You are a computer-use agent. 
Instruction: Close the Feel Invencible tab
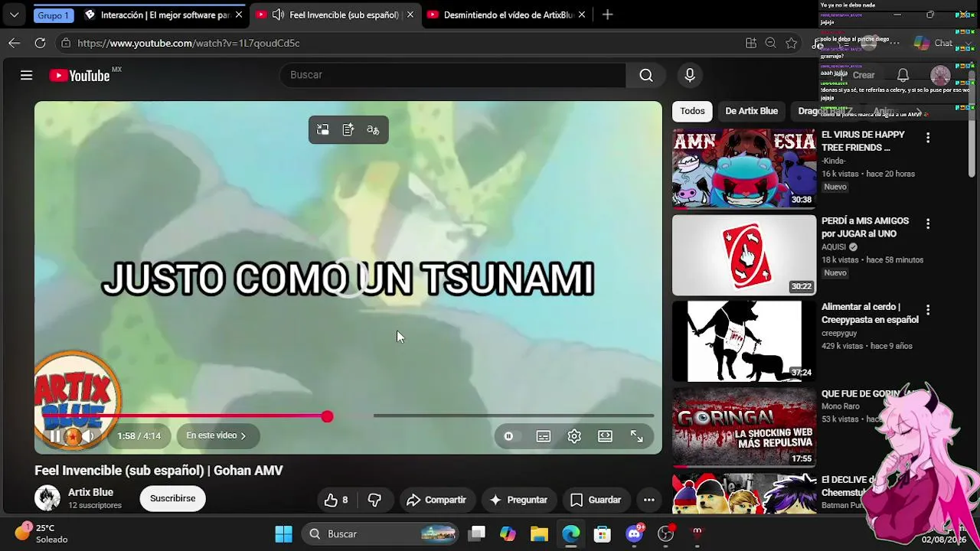410,15
